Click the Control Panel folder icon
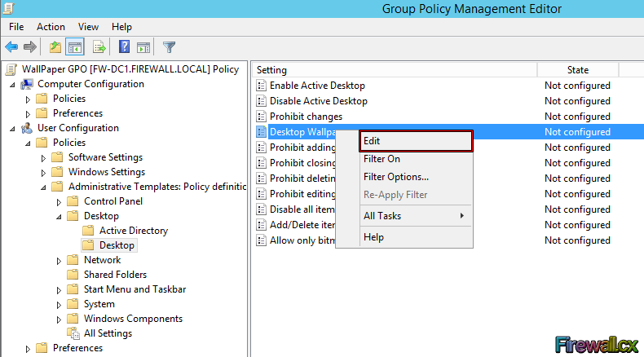Screen dimensions: 644x357 (x=73, y=201)
